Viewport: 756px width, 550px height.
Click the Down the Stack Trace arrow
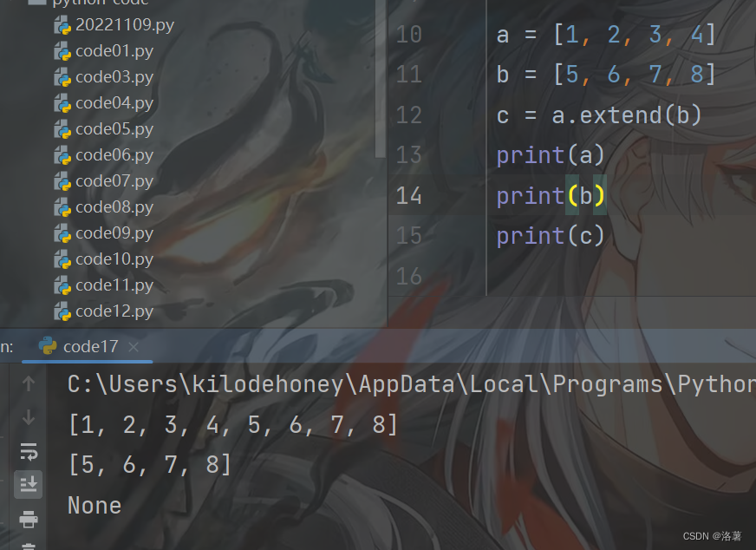pyautogui.click(x=29, y=417)
